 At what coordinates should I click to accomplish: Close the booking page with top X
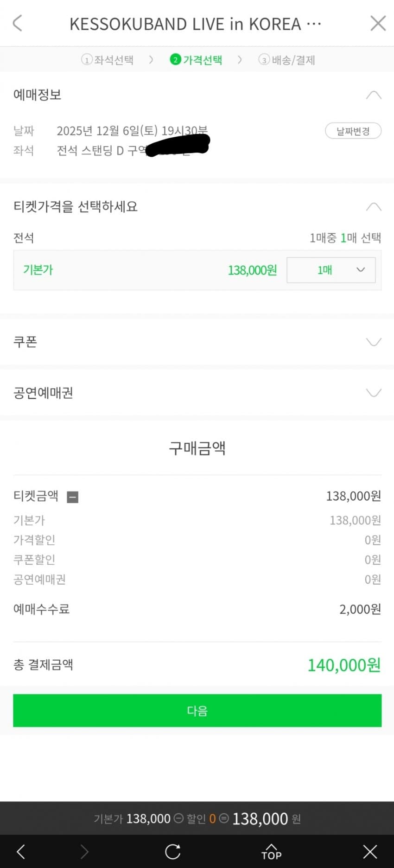click(378, 23)
